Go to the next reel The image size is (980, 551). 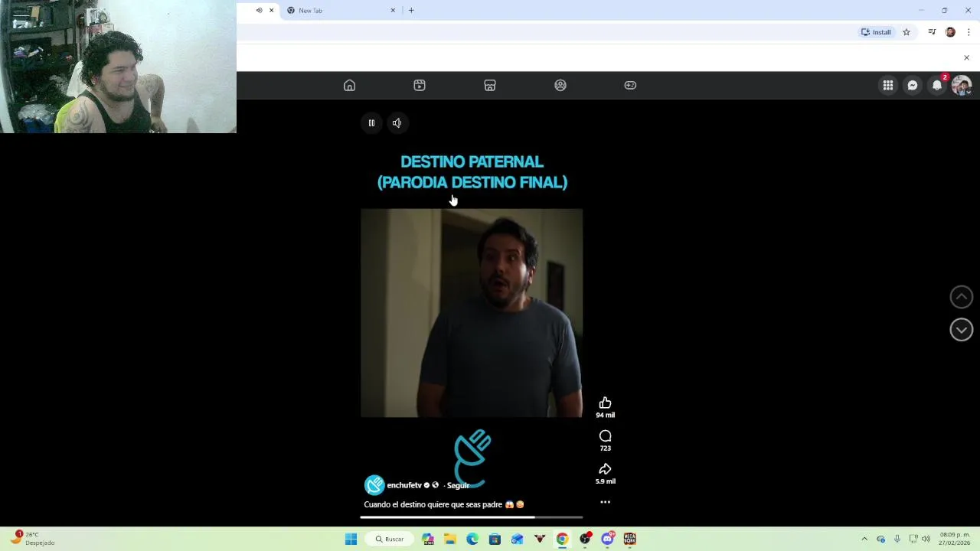click(962, 330)
